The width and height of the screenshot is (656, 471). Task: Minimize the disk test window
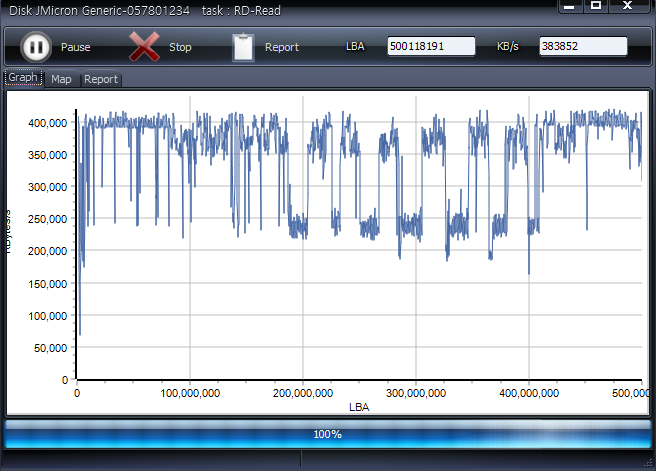click(569, 6)
